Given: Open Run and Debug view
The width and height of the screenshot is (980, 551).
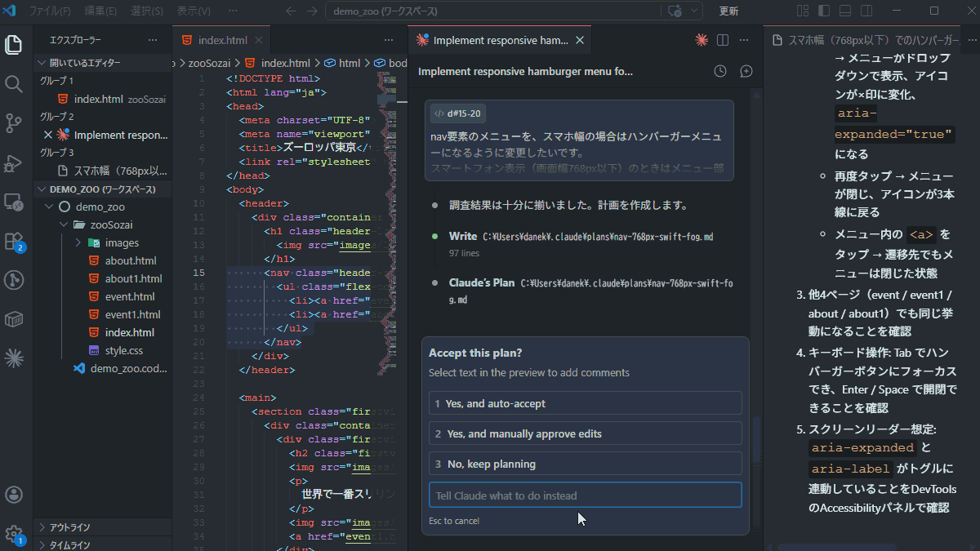Looking at the screenshot, I should click(14, 162).
